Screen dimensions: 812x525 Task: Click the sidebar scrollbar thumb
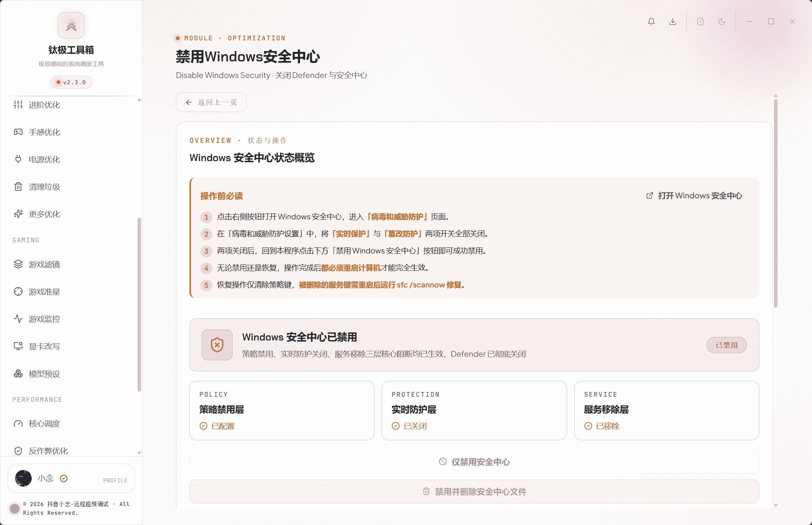coord(139,304)
